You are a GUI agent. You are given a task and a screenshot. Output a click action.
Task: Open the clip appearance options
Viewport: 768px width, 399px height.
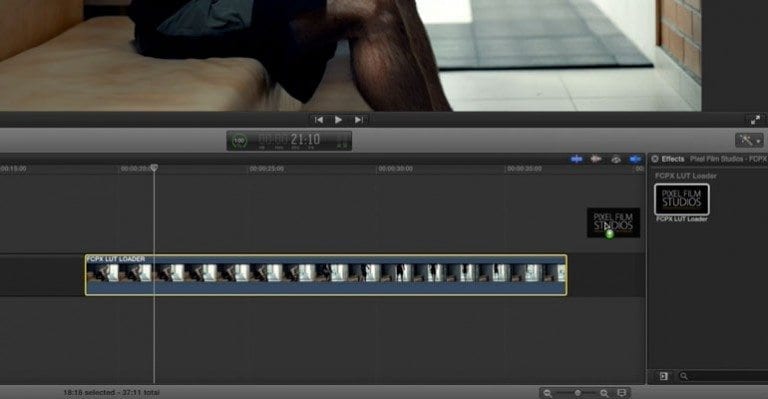click(622, 393)
